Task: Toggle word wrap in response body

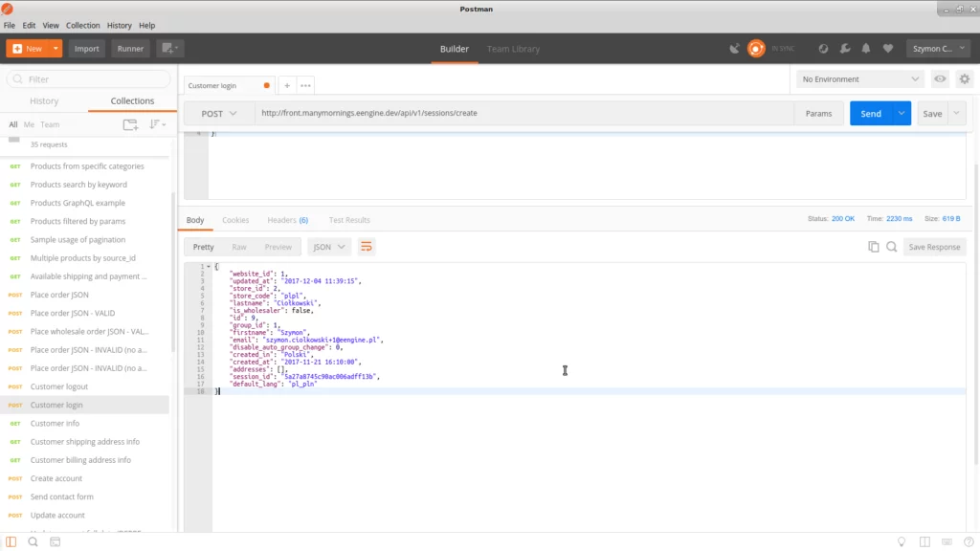Action: pos(367,247)
